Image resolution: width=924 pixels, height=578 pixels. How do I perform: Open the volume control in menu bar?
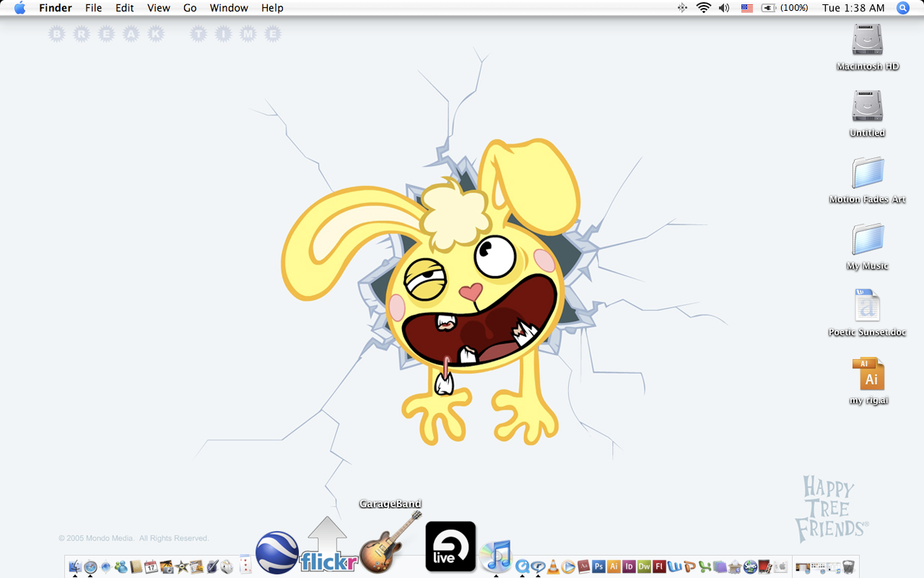724,8
